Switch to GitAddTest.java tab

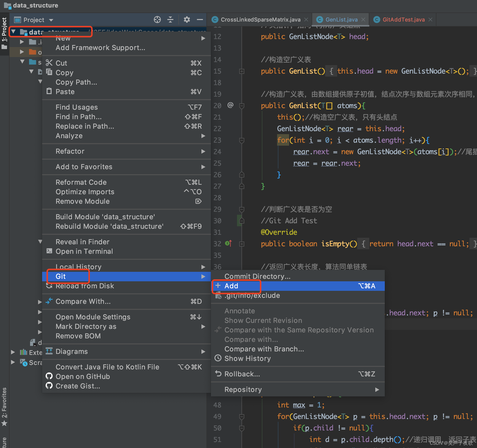click(x=403, y=20)
